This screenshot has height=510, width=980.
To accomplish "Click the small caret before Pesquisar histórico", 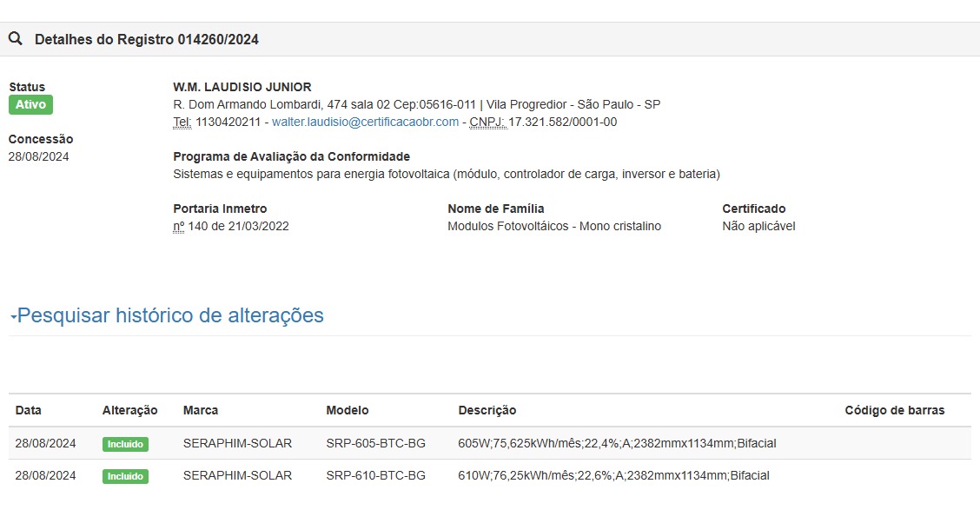I will (13, 317).
